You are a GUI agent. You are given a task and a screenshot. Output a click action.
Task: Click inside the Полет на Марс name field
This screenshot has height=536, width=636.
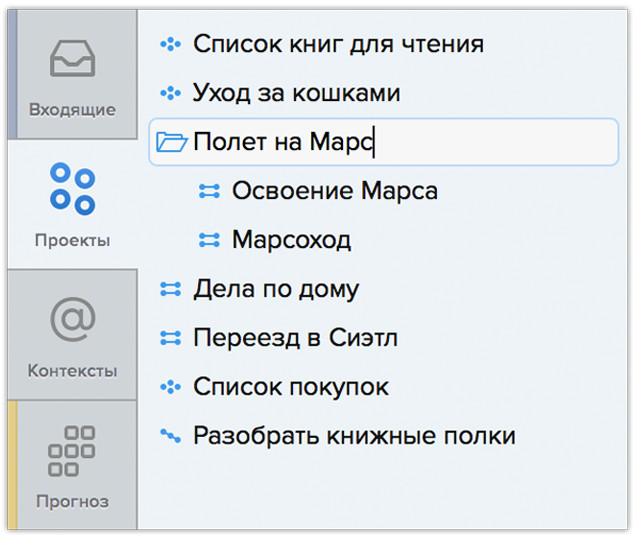click(383, 142)
